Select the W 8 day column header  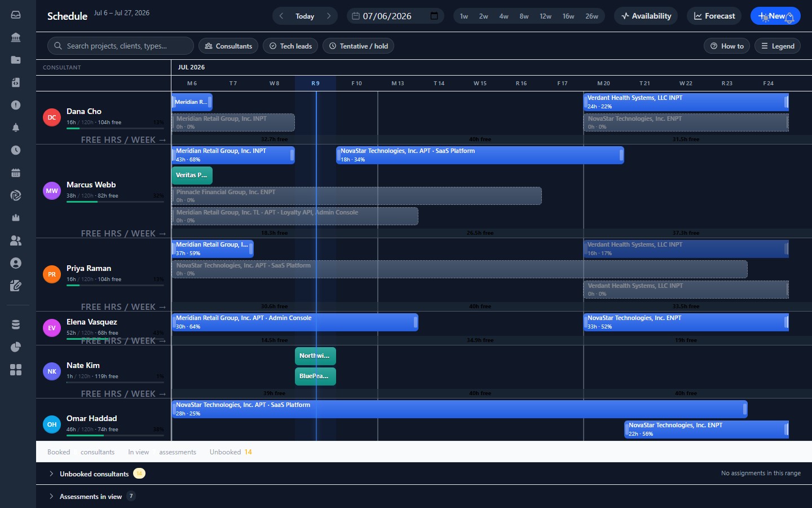(x=274, y=83)
